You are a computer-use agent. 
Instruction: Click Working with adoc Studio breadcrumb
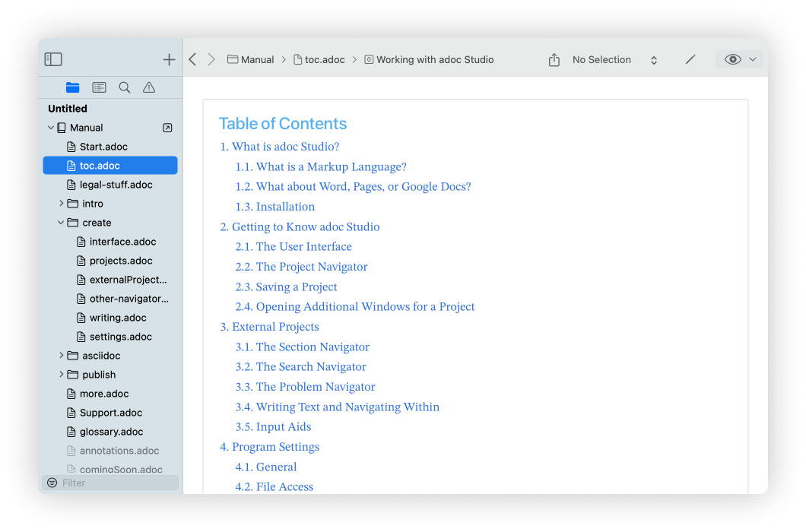pos(429,59)
